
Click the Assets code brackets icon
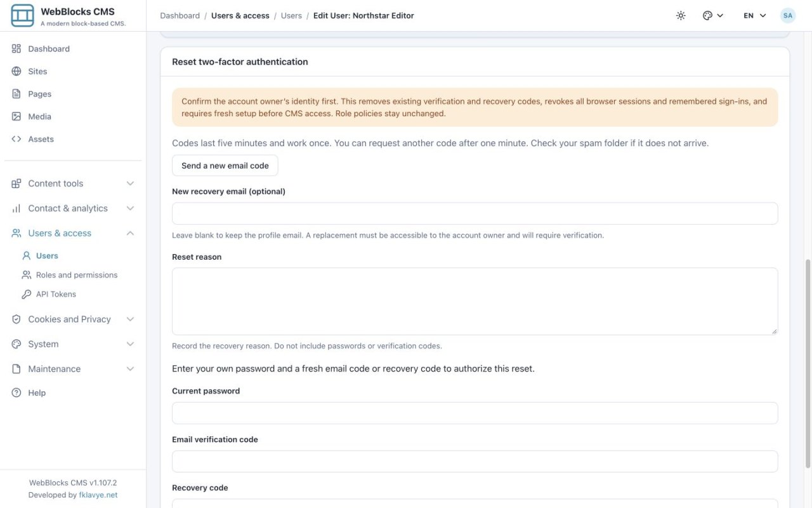(16, 139)
